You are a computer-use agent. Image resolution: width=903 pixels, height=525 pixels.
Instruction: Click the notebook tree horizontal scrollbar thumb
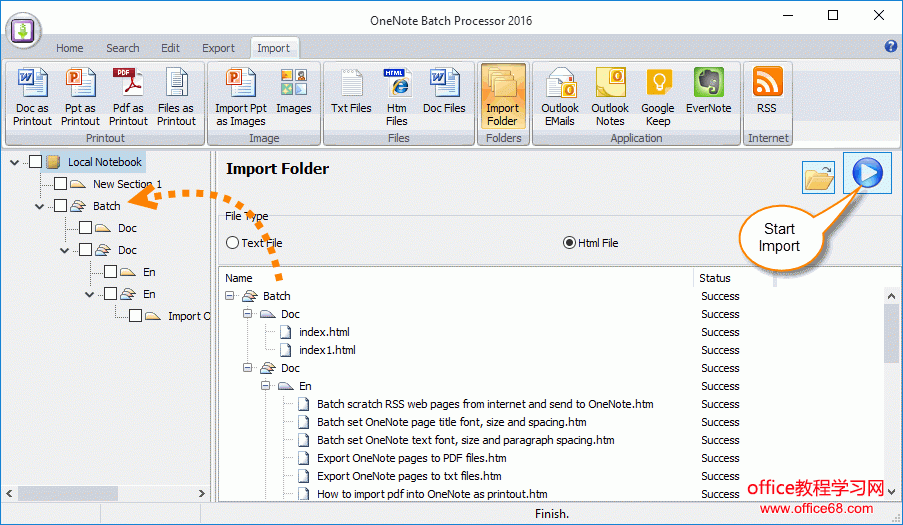[x=68, y=493]
